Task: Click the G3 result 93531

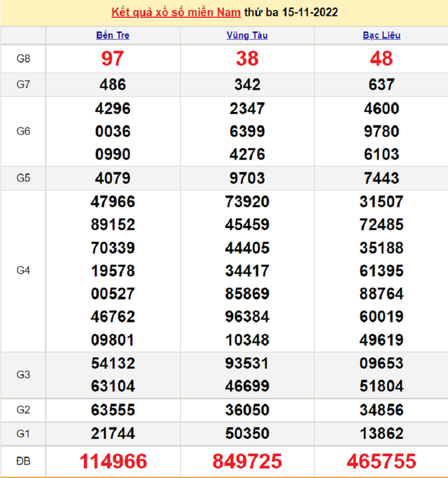Action: [247, 363]
